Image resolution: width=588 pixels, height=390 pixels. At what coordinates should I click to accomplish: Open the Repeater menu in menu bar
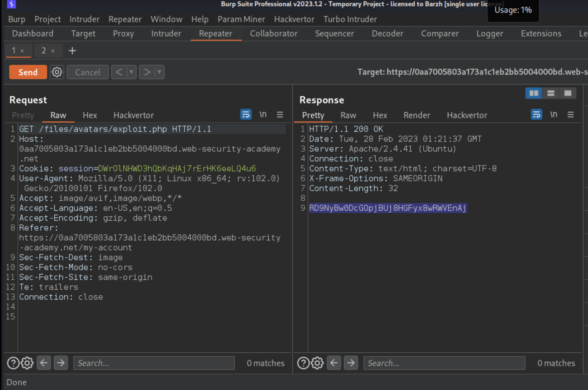click(125, 19)
